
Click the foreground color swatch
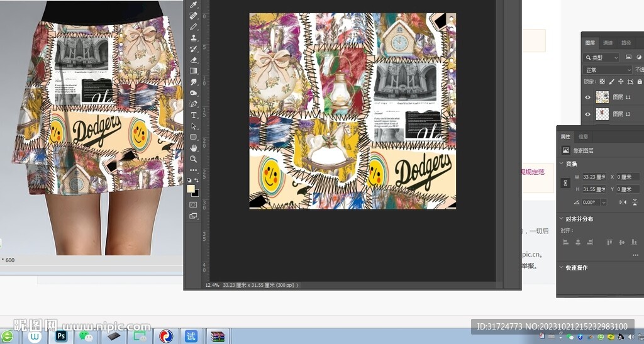(191, 189)
